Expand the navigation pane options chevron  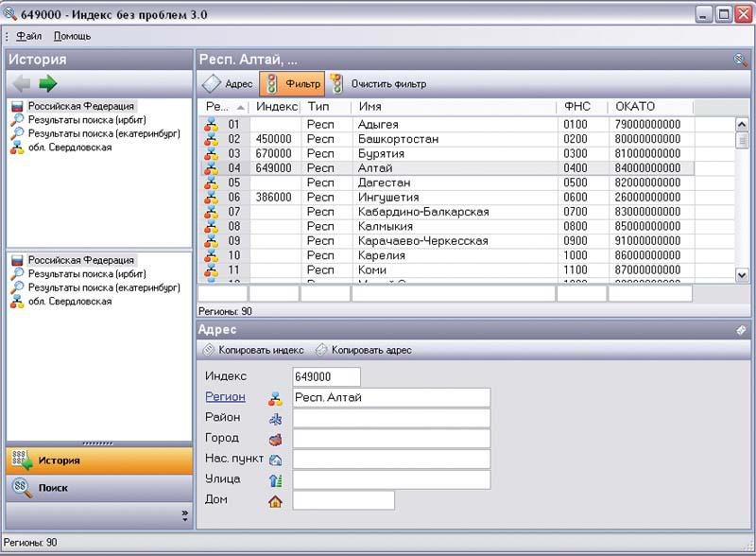pyautogui.click(x=184, y=515)
